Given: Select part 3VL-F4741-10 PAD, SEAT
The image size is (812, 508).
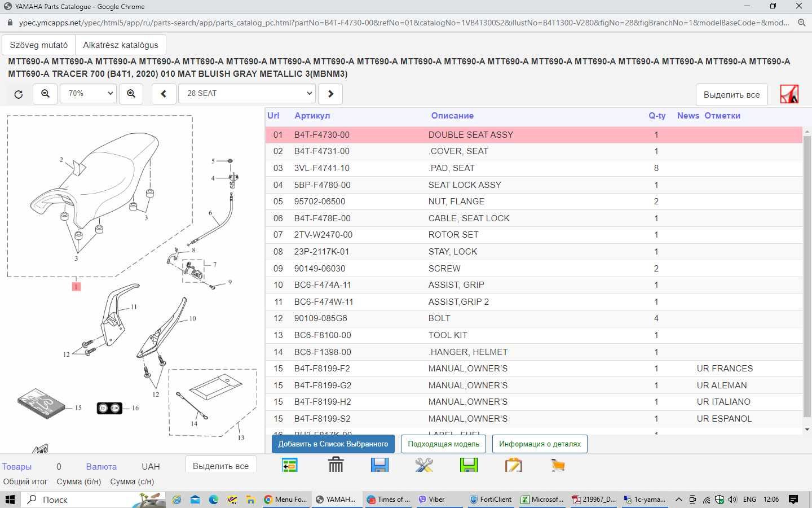Looking at the screenshot, I should (533, 168).
